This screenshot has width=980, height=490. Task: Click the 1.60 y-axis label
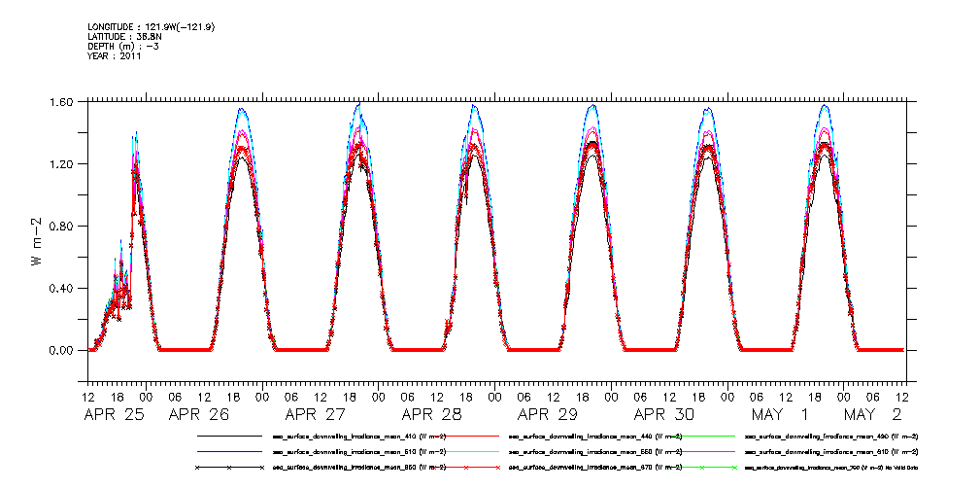point(60,101)
